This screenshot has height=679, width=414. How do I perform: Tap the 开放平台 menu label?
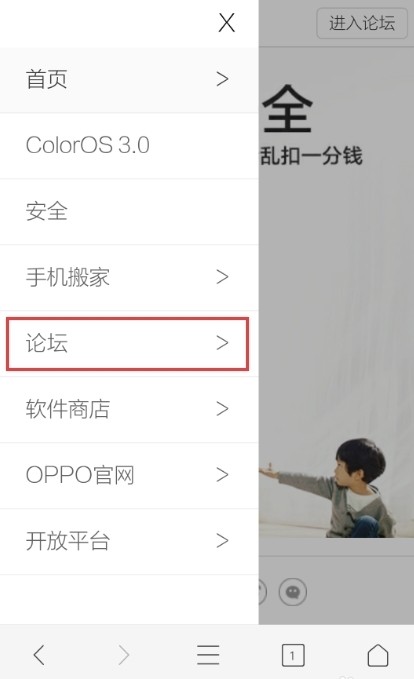(x=68, y=541)
